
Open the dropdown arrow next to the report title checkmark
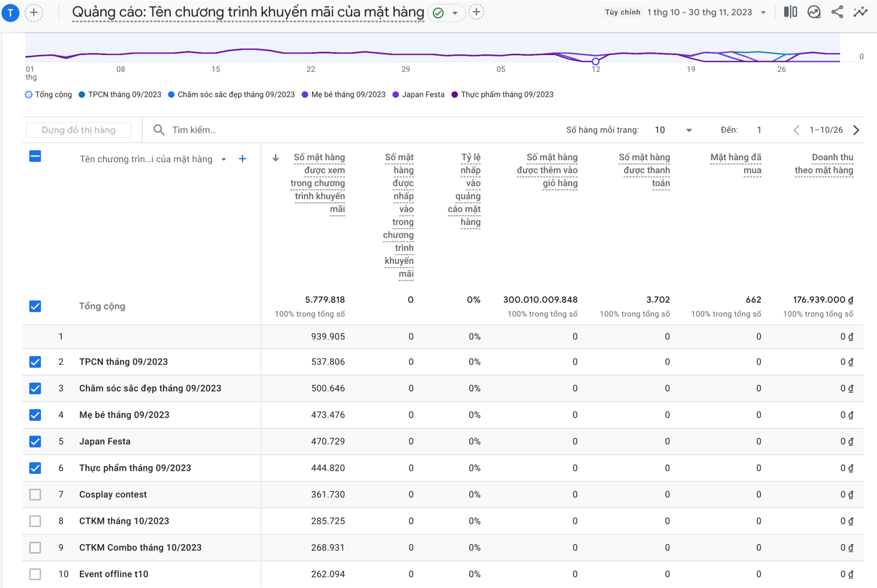tap(455, 13)
